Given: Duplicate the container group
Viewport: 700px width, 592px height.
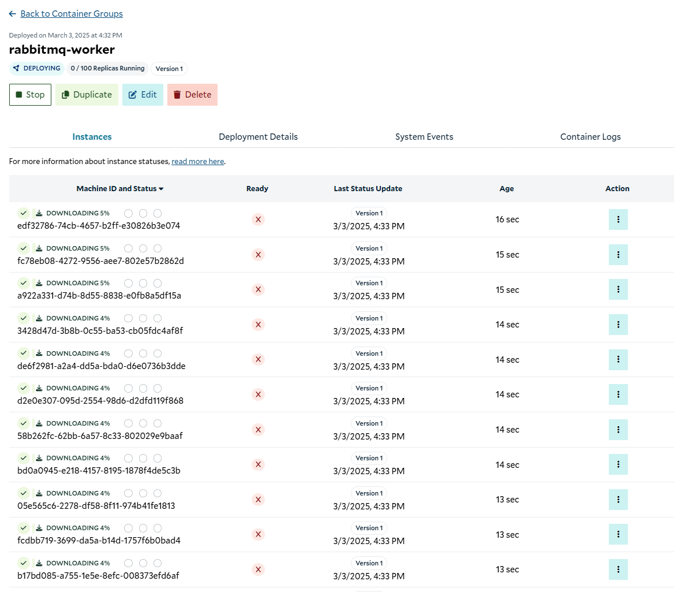Looking at the screenshot, I should tap(87, 95).
